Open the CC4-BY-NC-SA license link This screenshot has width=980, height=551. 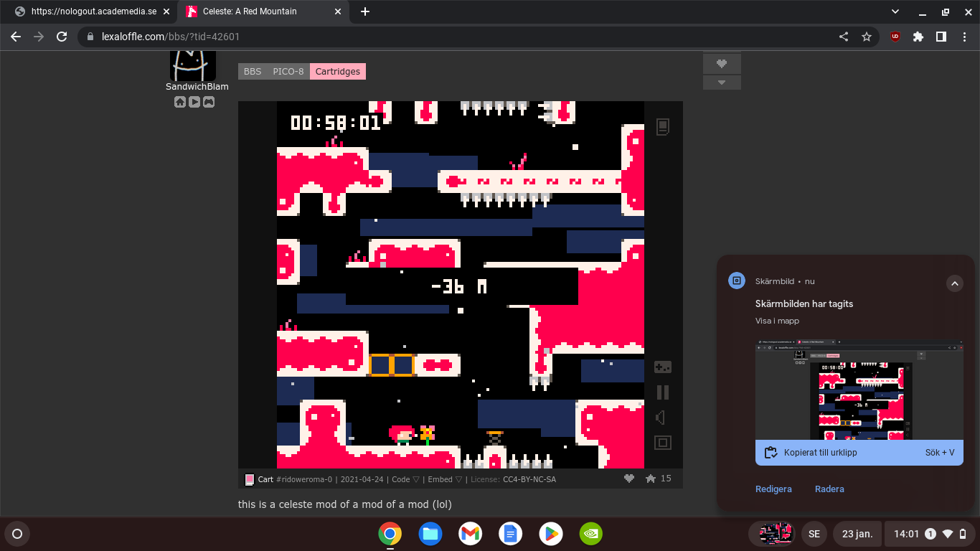pyautogui.click(x=529, y=479)
